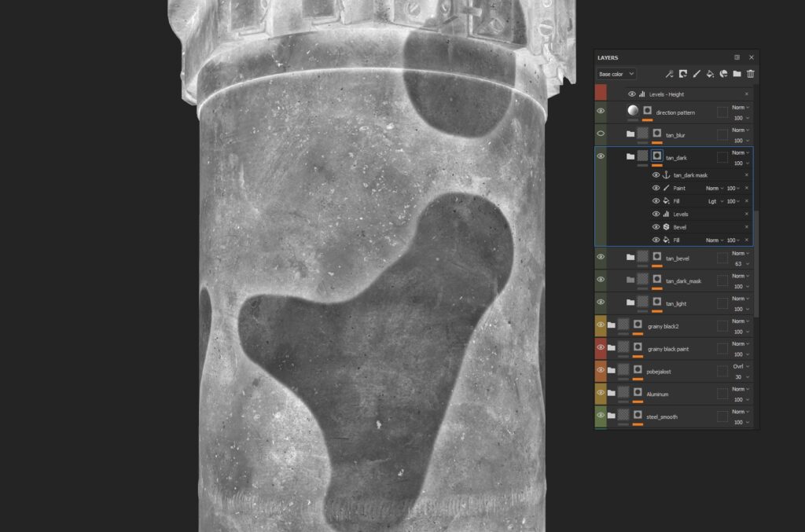Viewport: 805px width, 532px height.
Task: Delete layer with the trash icon
Action: tap(751, 74)
